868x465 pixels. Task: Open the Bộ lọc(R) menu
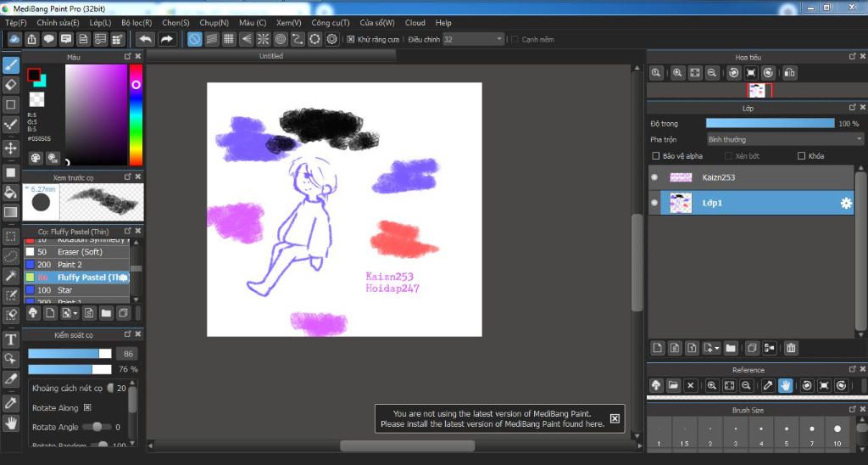click(x=136, y=23)
